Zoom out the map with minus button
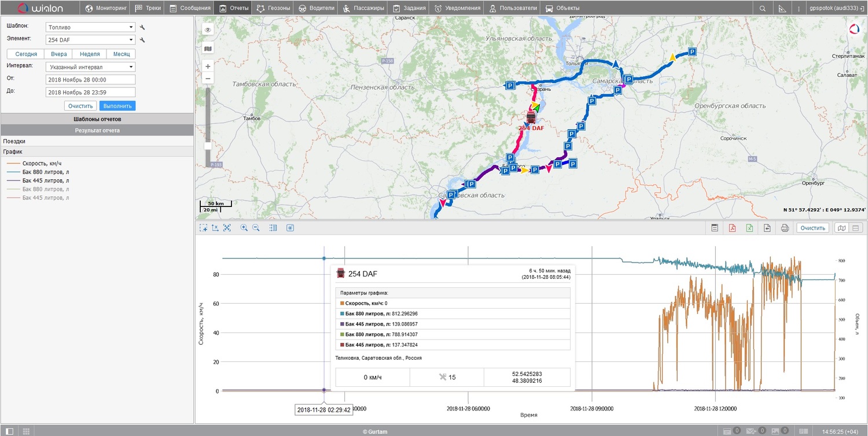The image size is (868, 436). pos(208,79)
